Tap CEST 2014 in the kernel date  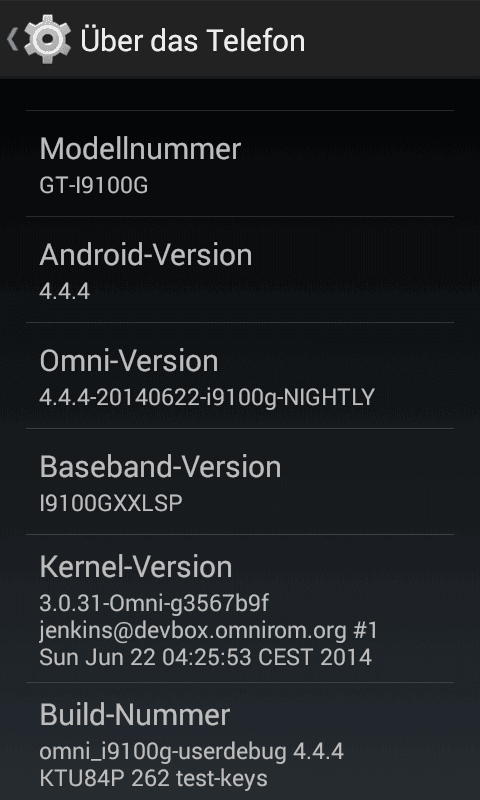tap(315, 657)
